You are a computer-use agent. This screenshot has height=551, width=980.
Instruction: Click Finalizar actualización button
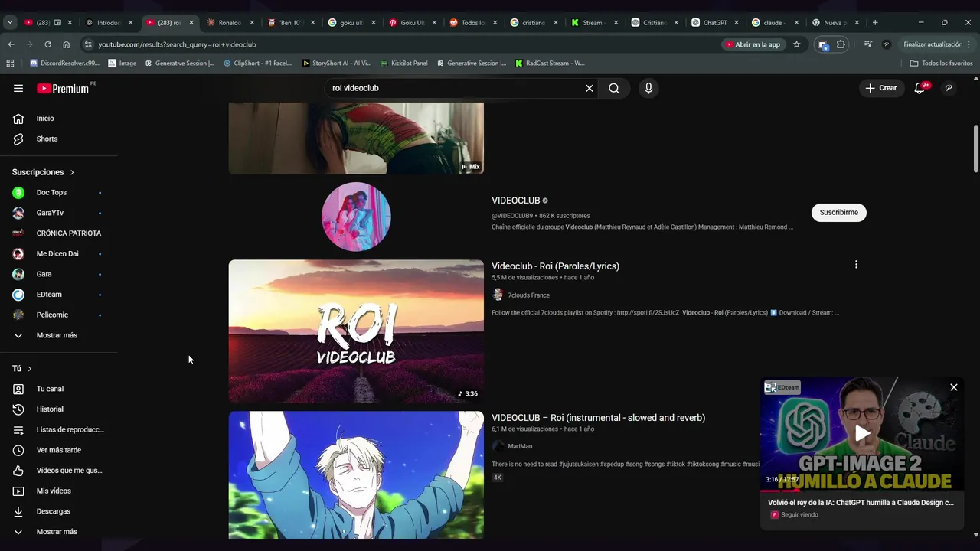(x=938, y=44)
